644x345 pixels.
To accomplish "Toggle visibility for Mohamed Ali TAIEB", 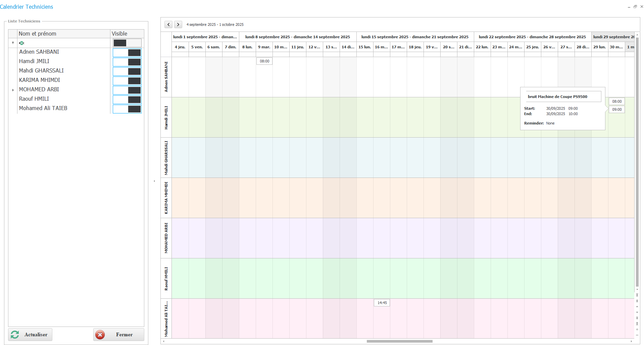I will tap(127, 109).
